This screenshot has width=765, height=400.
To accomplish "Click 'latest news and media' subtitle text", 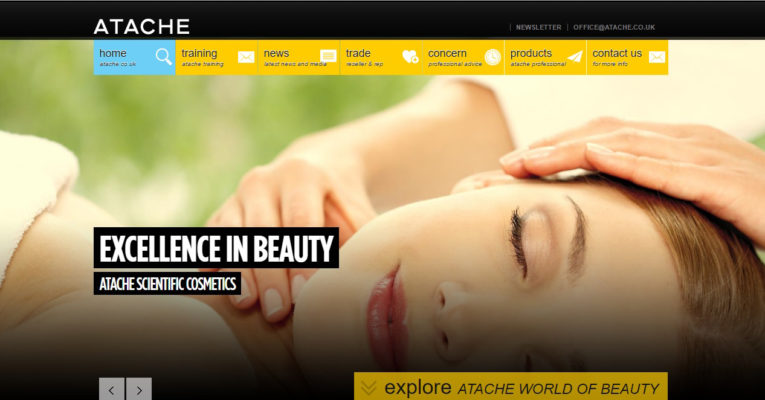I will [295, 64].
